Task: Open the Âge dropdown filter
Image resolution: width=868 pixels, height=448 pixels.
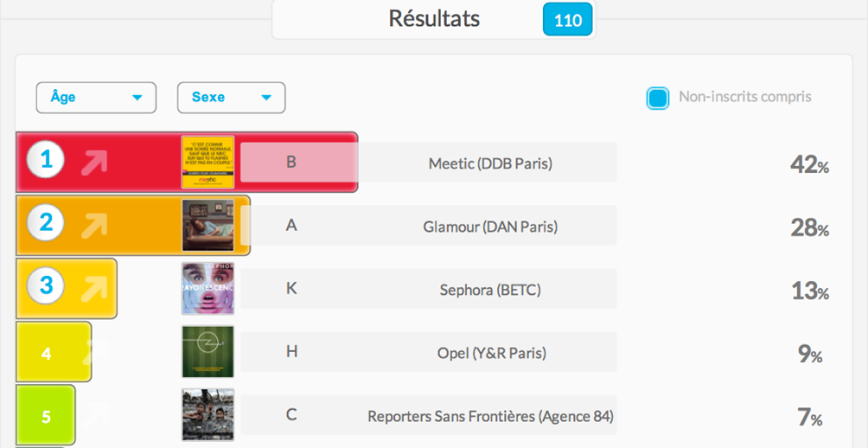Action: (x=96, y=98)
